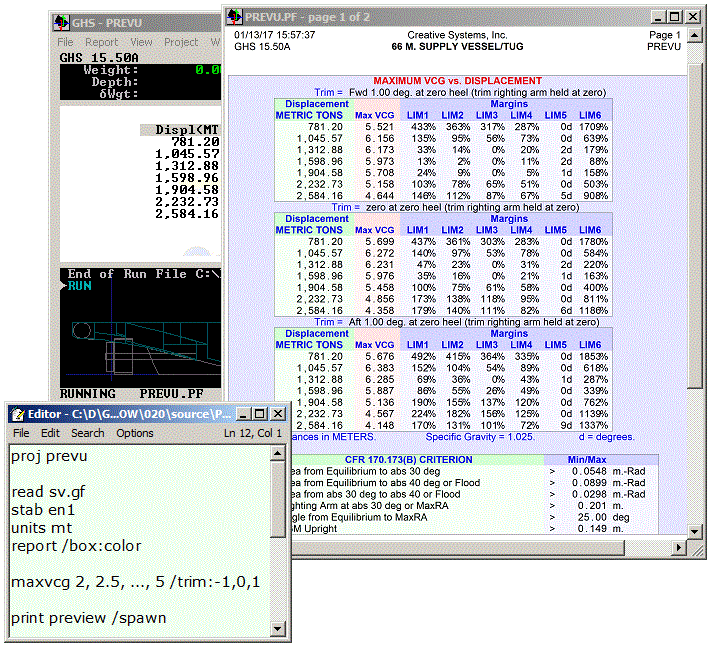
Task: Open the File menu in GHS window
Action: point(65,42)
